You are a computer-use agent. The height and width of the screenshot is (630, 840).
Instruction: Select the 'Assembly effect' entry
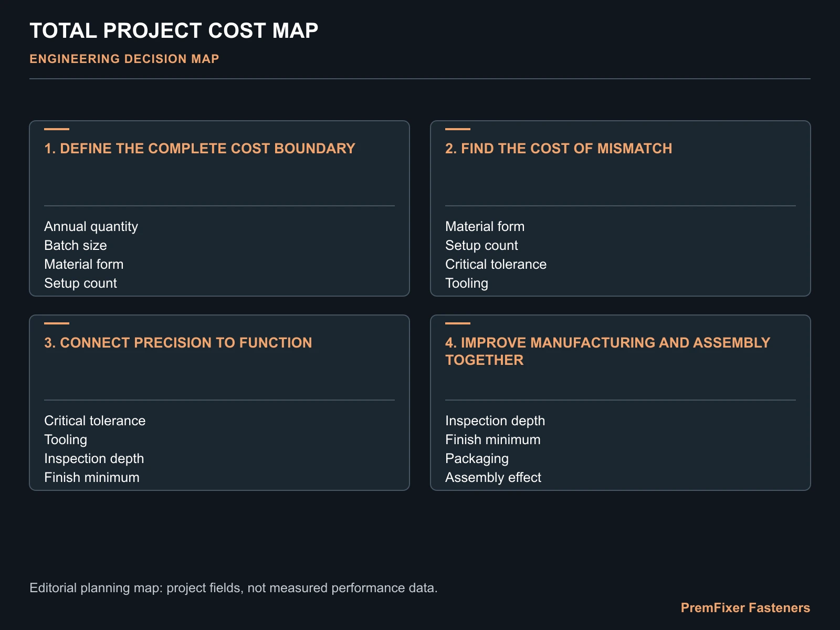[493, 477]
